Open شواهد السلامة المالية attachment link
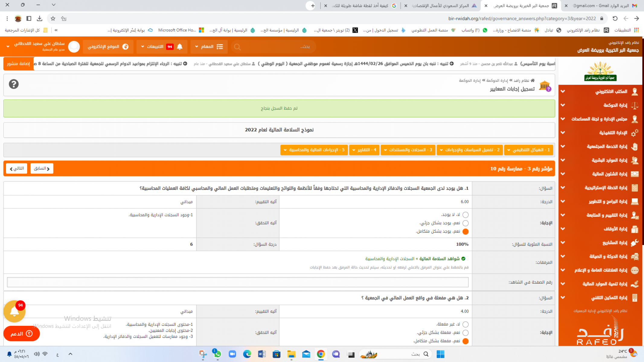 (439, 259)
